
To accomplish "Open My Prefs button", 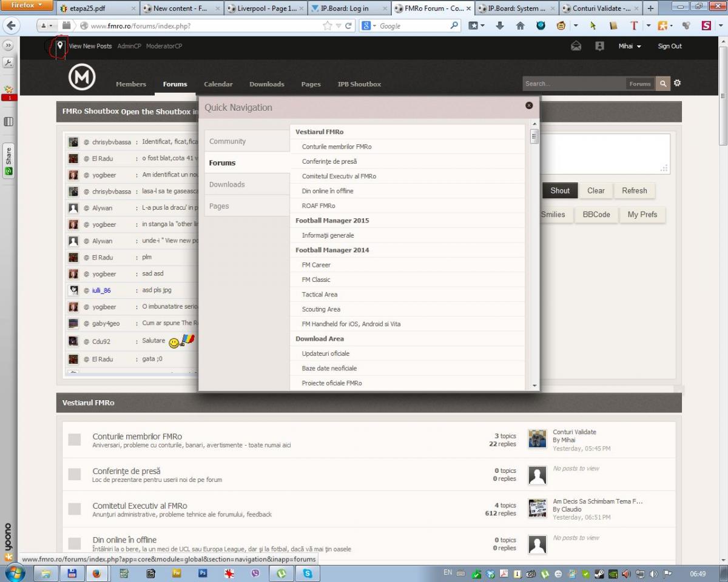I will click(x=642, y=215).
